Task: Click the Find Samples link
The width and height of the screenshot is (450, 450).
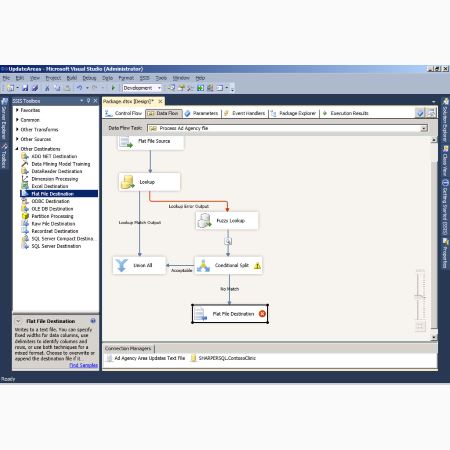Action: point(84,365)
